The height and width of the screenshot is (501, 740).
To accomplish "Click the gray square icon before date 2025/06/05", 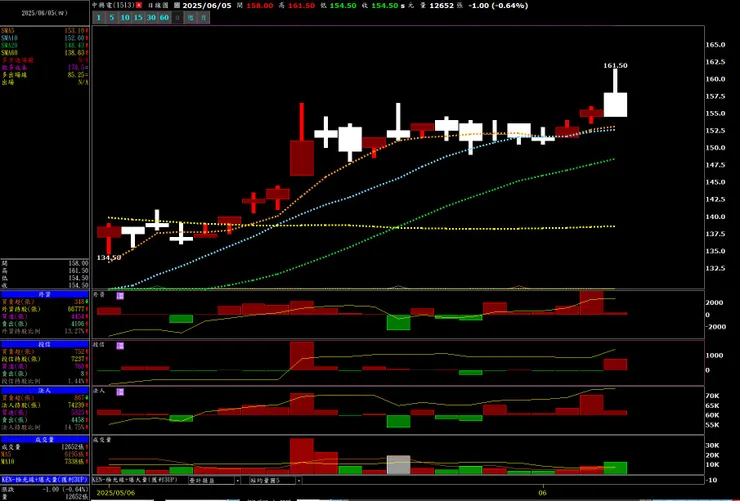I will pyautogui.click(x=177, y=5).
